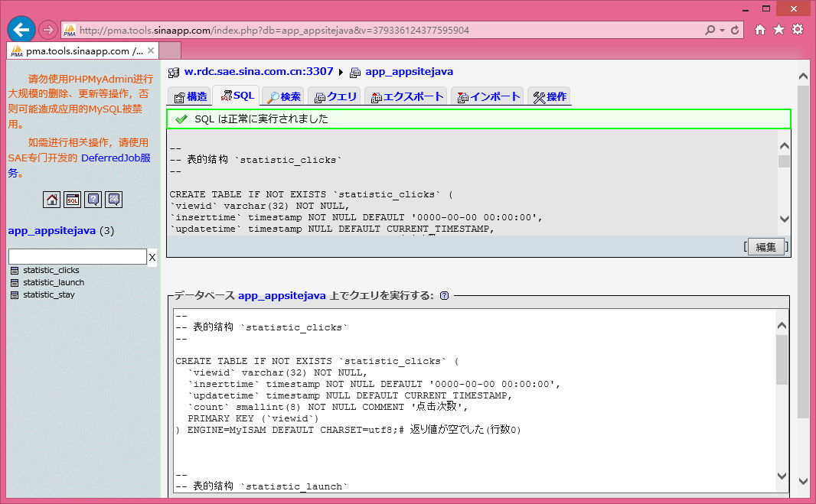
Task: Open a new blank browser tab
Action: [x=170, y=50]
